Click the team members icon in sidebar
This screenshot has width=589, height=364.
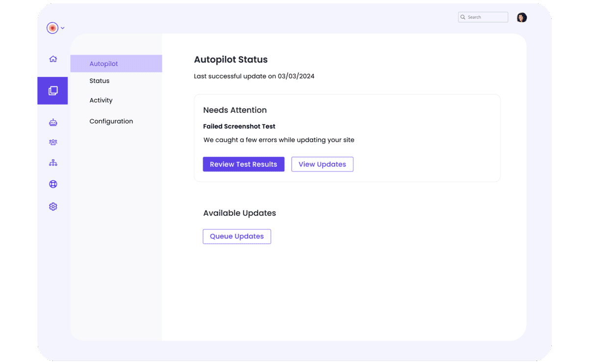(53, 142)
